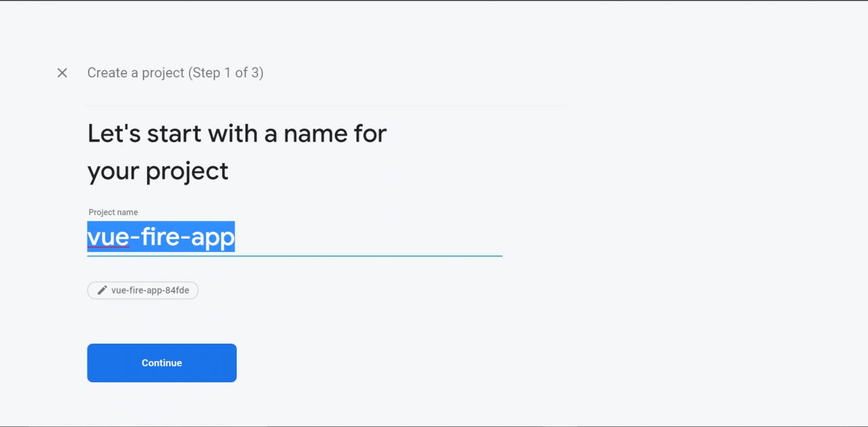Screen dimensions: 868x427
Task: Click the "Create a project" title text
Action: tap(136, 73)
